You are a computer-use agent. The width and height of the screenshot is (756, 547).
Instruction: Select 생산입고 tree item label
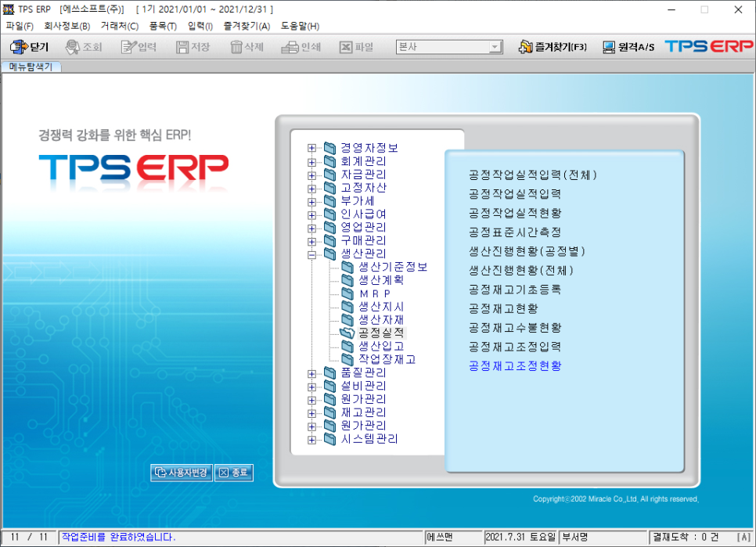(381, 346)
